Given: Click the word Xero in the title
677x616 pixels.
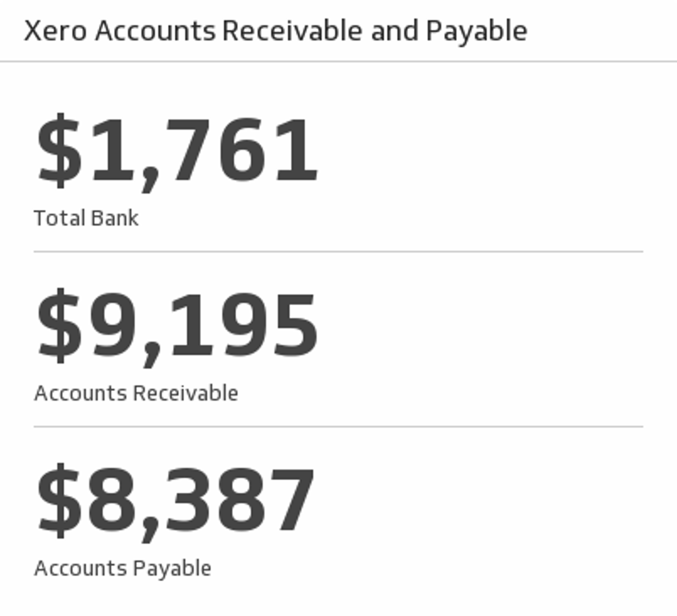Looking at the screenshot, I should coord(55,31).
